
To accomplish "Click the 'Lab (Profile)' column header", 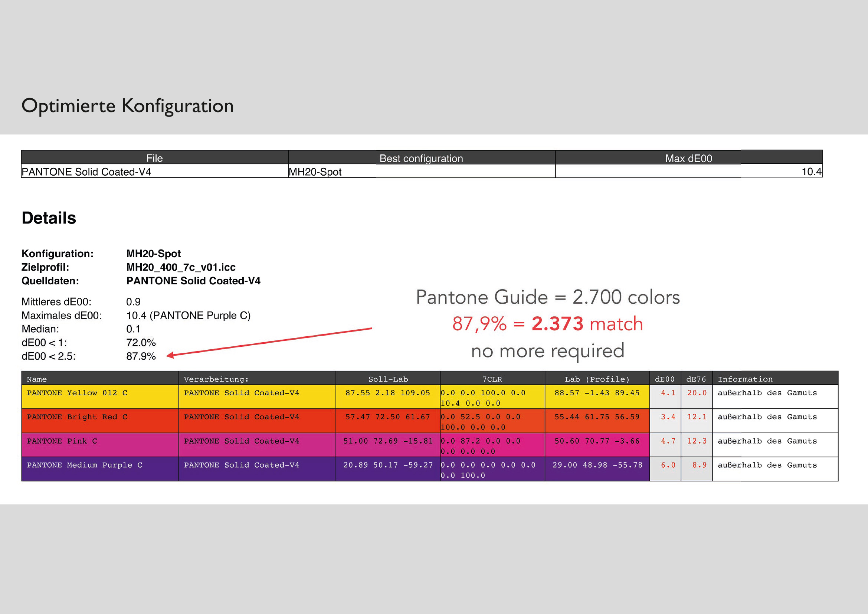I will (597, 378).
